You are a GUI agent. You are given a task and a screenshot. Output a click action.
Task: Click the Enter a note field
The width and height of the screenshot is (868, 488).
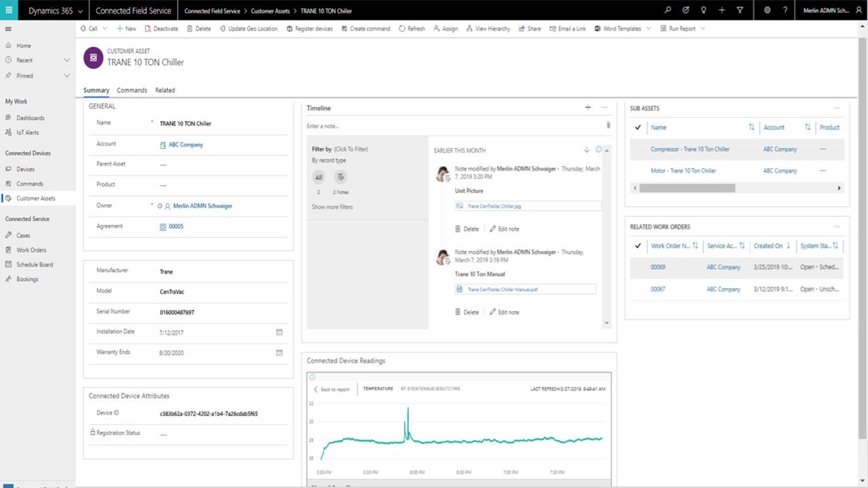tap(454, 126)
